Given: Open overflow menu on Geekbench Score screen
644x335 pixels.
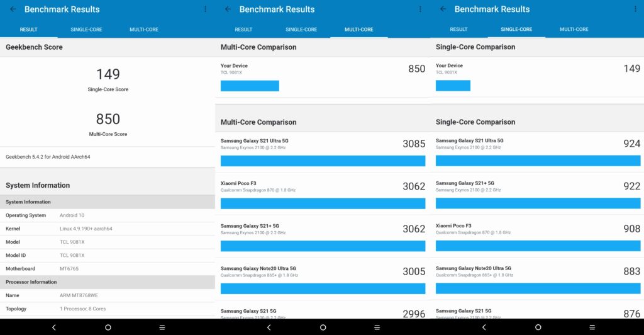Looking at the screenshot, I should click(205, 9).
